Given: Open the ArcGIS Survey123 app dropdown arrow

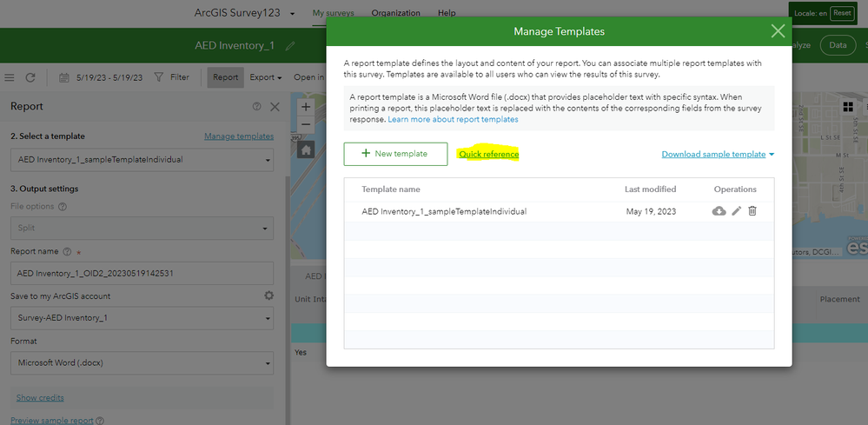Looking at the screenshot, I should [292, 13].
